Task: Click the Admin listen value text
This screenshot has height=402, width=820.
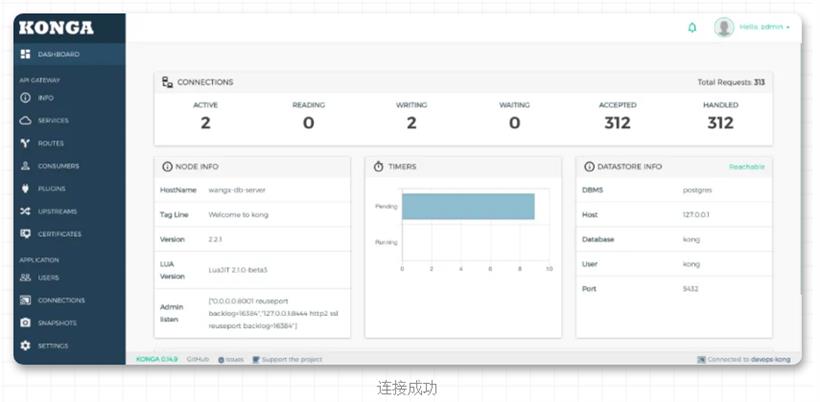Action: pyautogui.click(x=273, y=314)
